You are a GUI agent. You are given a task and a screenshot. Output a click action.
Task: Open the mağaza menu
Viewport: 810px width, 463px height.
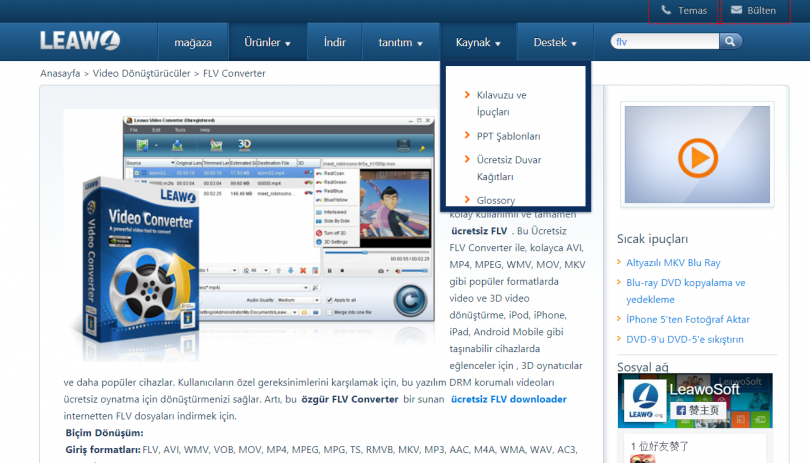point(193,42)
